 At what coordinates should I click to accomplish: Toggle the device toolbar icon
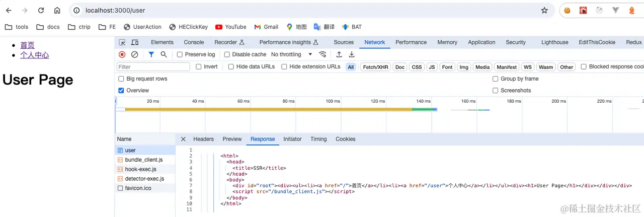tap(135, 42)
